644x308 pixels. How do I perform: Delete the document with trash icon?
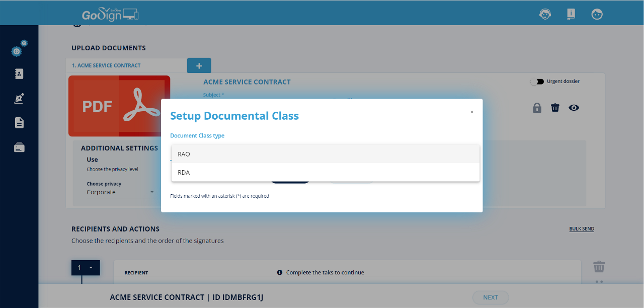click(555, 108)
